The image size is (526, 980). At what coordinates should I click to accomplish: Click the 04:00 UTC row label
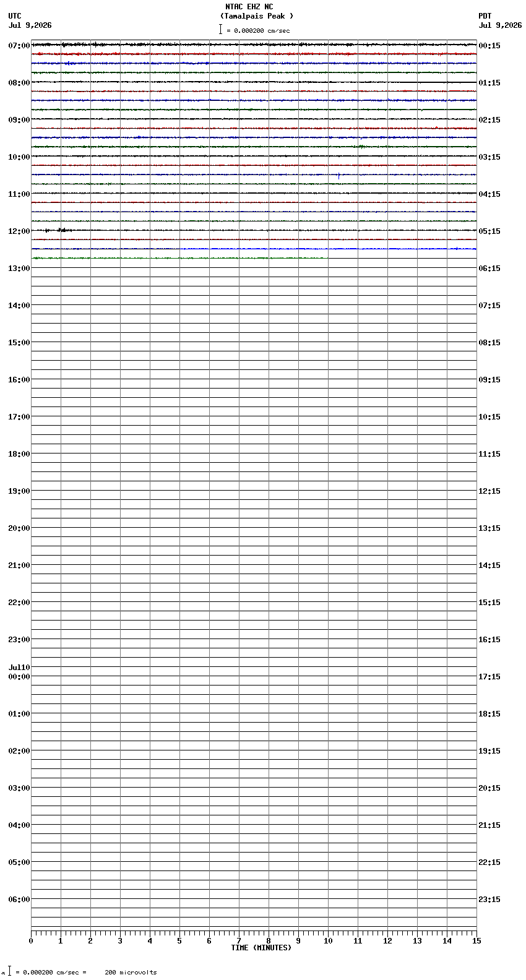tap(19, 825)
